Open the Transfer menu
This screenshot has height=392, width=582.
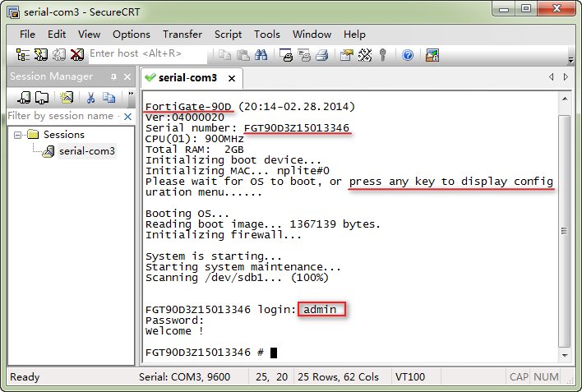(x=182, y=35)
